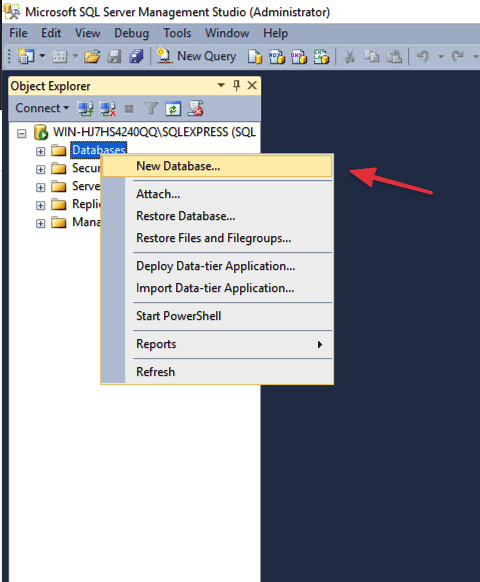Viewport: 480px width, 582px height.
Task: Expand the Management folder node
Action: point(40,223)
